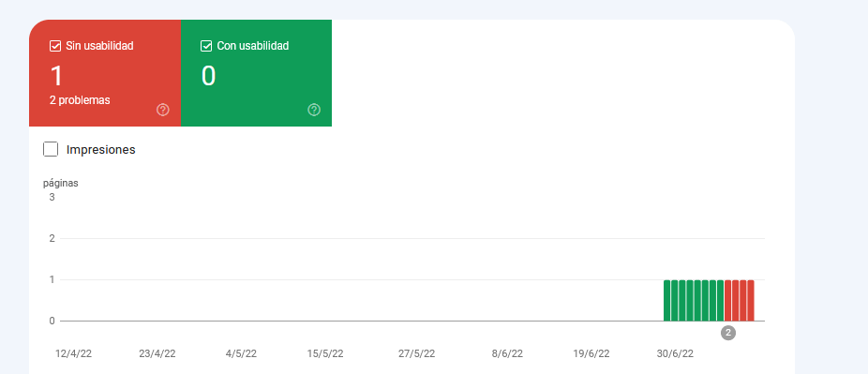Screen dimensions: 868x374
Task: Click the last red bar in chart
Action: (x=751, y=300)
